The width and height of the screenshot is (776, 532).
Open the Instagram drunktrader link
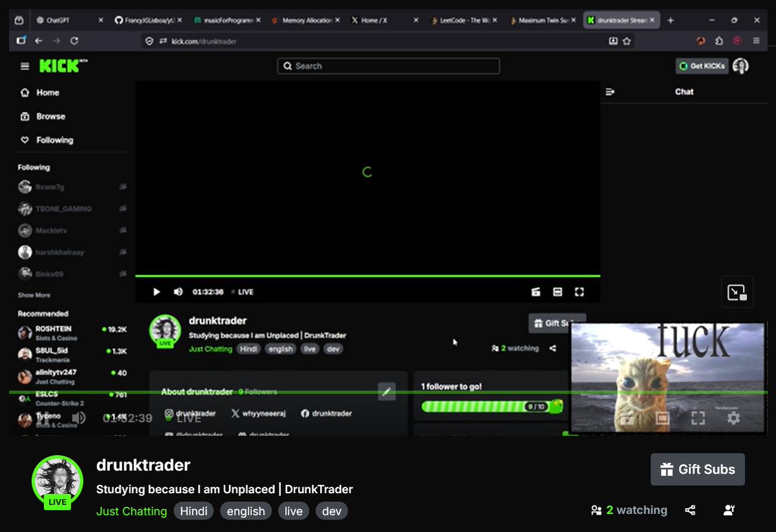(190, 414)
